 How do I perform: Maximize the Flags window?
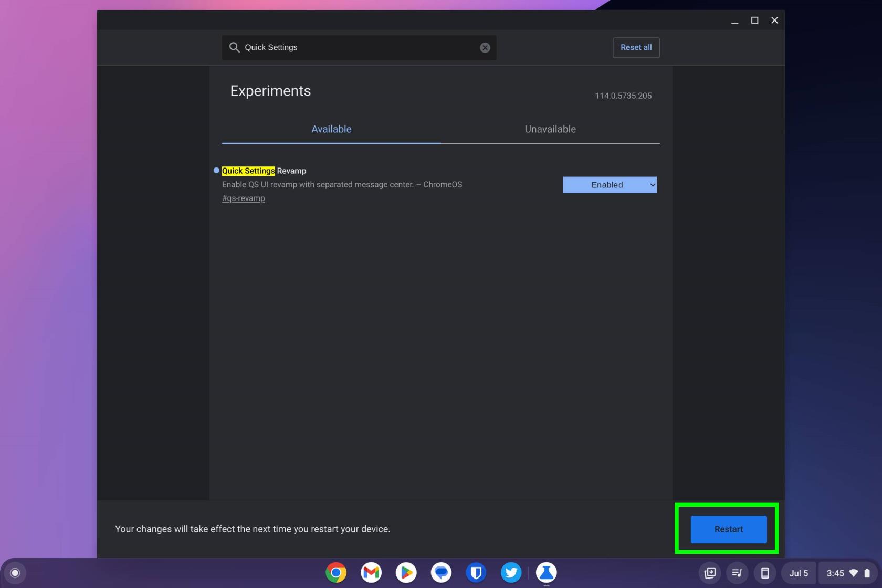click(x=754, y=20)
